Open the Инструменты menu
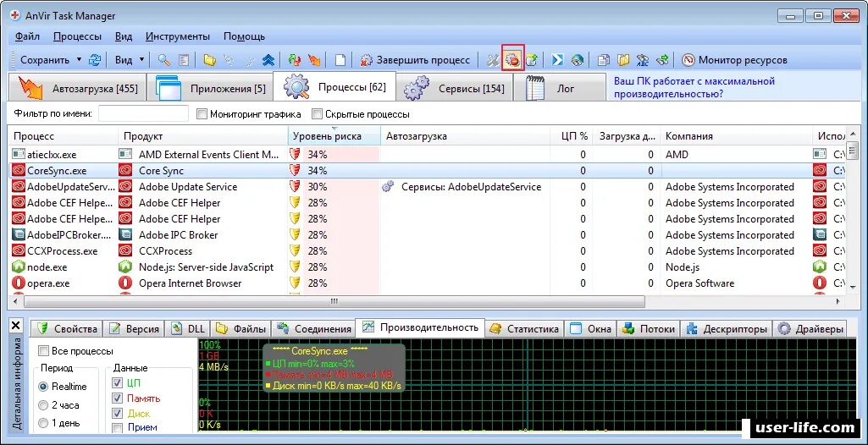868x445 pixels. [x=178, y=36]
